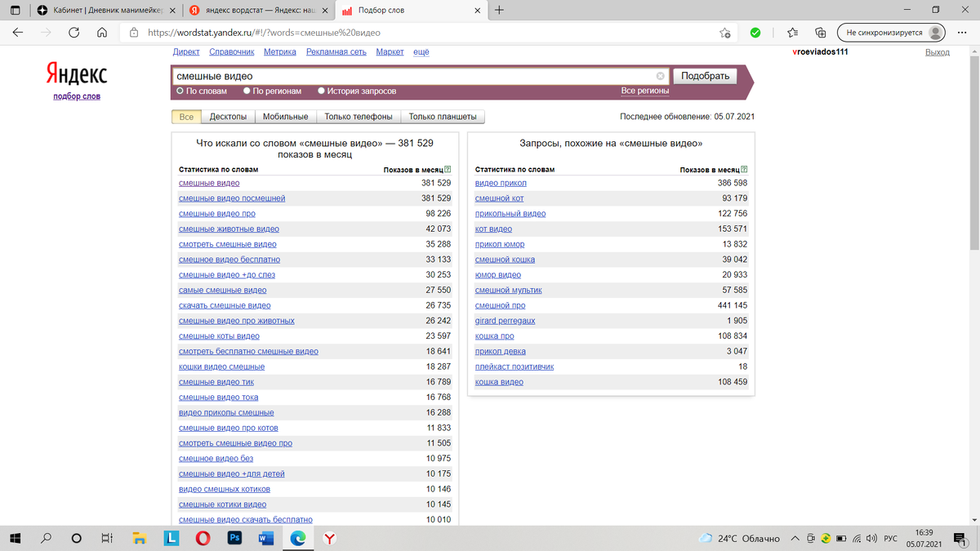Select the Мобильные device filter tab
This screenshot has height=551, width=980.
[x=285, y=117]
